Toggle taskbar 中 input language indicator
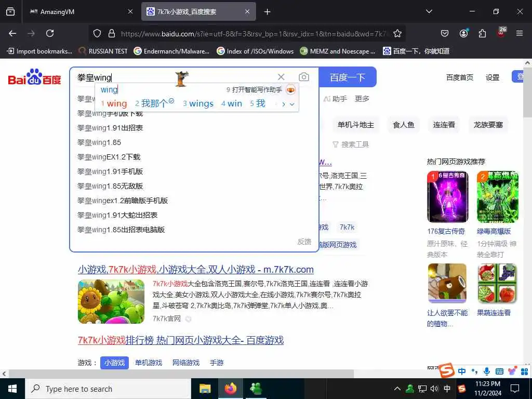532x399 pixels. click(x=447, y=389)
